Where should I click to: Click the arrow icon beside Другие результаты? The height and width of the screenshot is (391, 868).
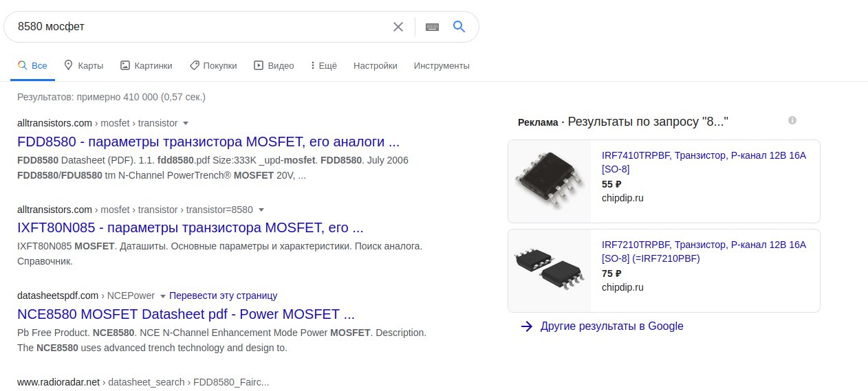click(527, 326)
